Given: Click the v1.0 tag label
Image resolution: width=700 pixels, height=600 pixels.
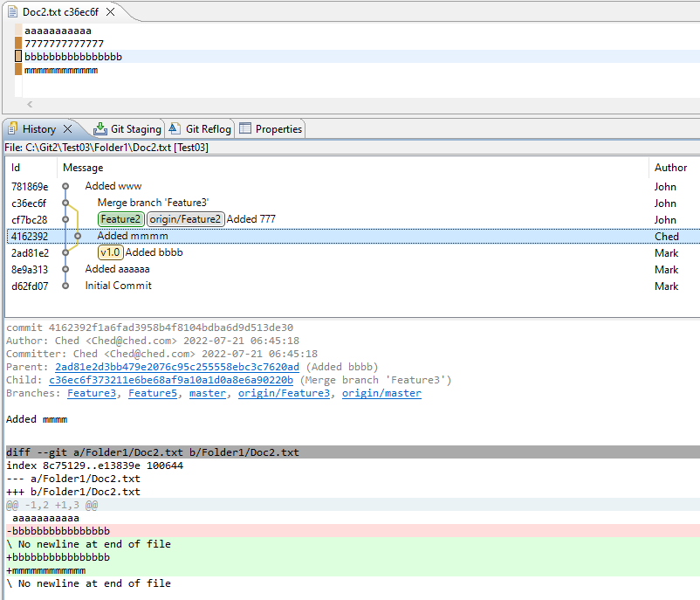Looking at the screenshot, I should coord(110,252).
